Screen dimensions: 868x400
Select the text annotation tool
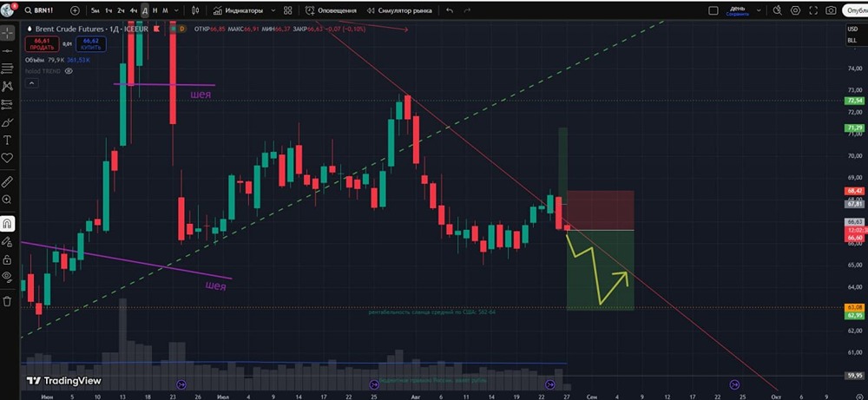tap(7, 140)
